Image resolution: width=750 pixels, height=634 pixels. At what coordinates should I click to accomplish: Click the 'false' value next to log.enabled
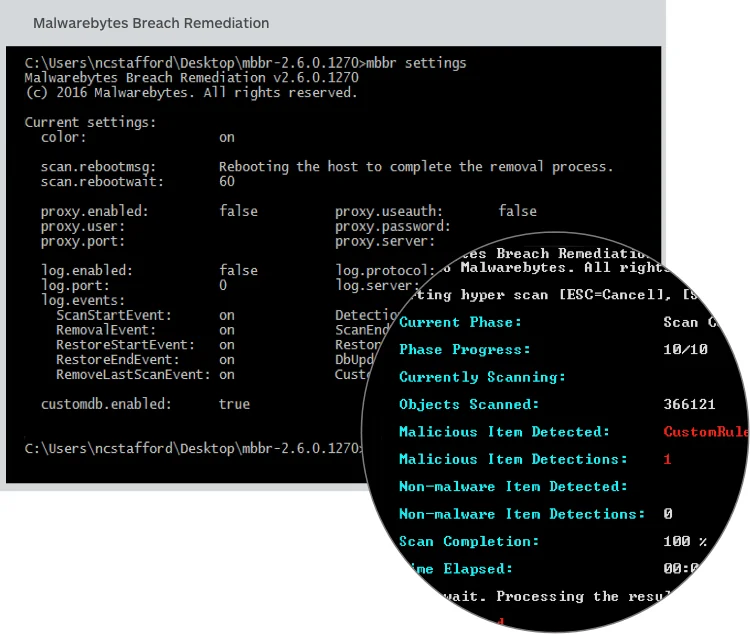pyautogui.click(x=238, y=270)
